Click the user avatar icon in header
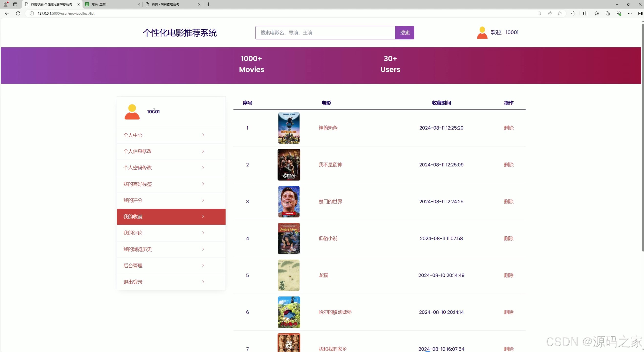 pyautogui.click(x=482, y=33)
